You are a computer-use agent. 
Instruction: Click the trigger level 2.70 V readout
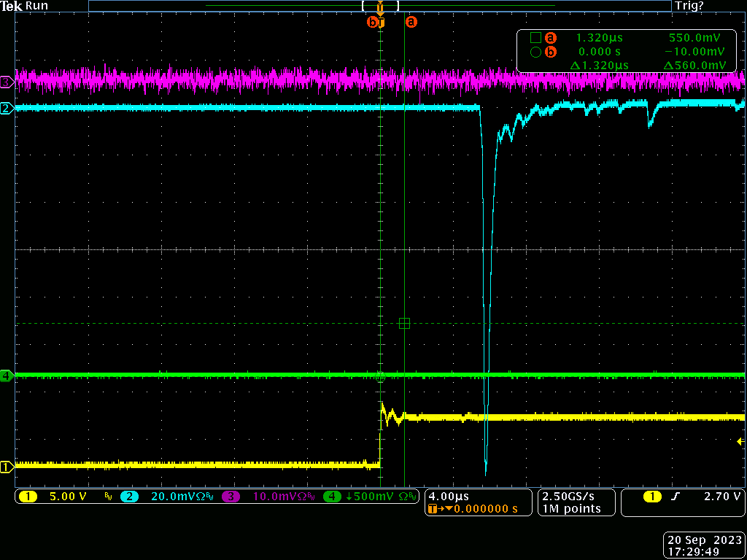coord(722,497)
